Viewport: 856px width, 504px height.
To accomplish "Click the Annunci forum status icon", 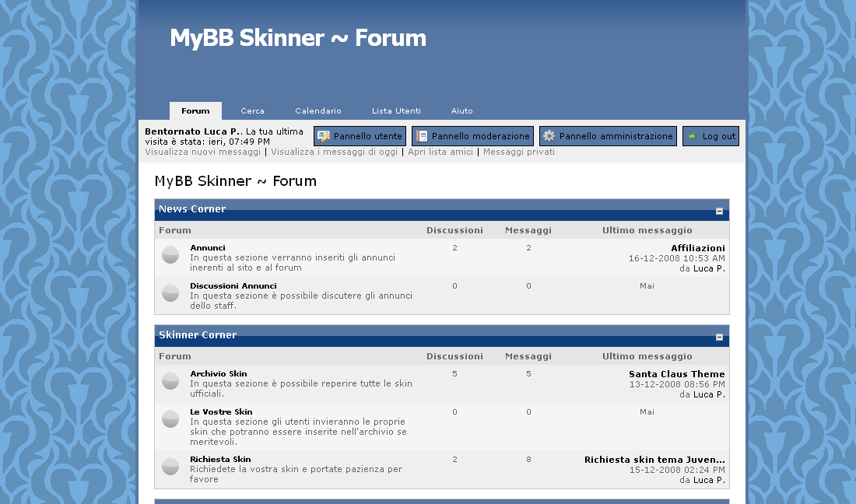I will (170, 255).
